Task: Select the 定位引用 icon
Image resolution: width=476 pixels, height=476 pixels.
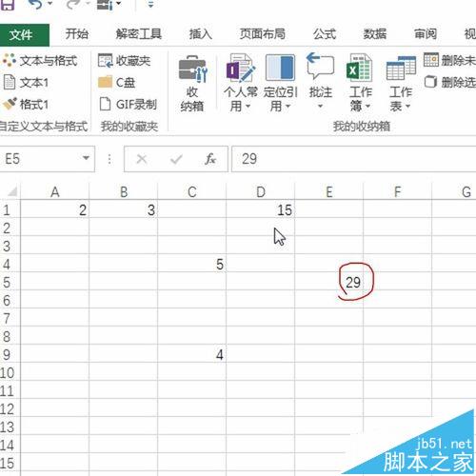Action: 280,68
